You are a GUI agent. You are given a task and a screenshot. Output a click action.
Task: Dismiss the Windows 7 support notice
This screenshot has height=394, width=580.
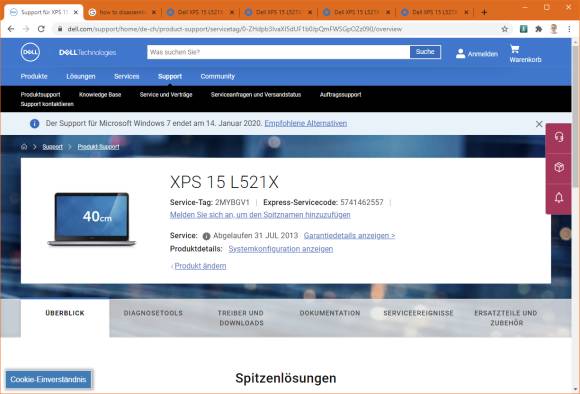tap(539, 124)
